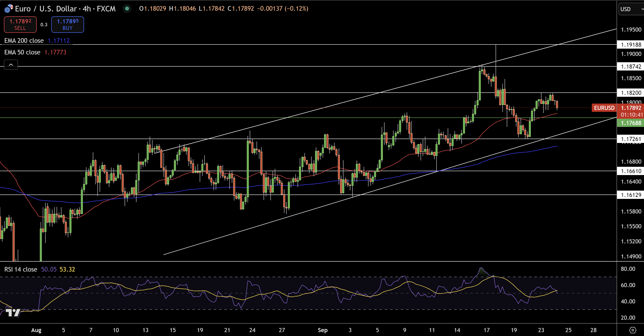Click the Sep label on time axis
The image size is (644, 336).
(x=323, y=330)
